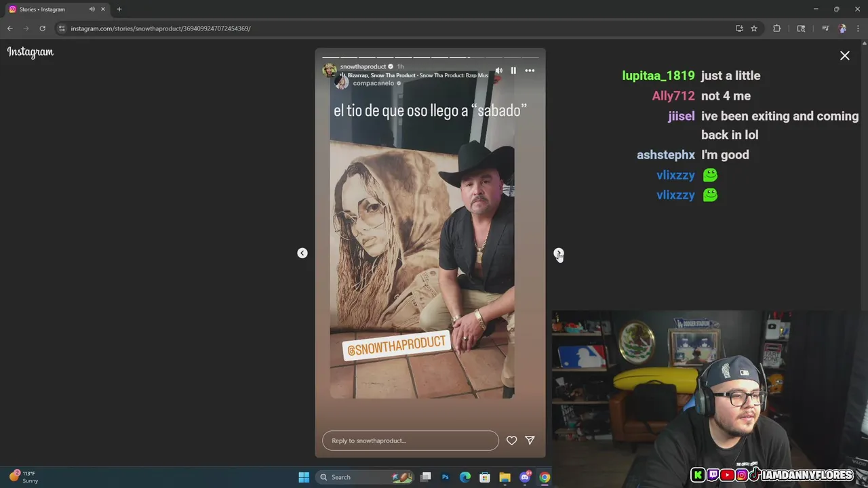
Task: Open Microsoft Edge from taskbar
Action: coord(465,477)
